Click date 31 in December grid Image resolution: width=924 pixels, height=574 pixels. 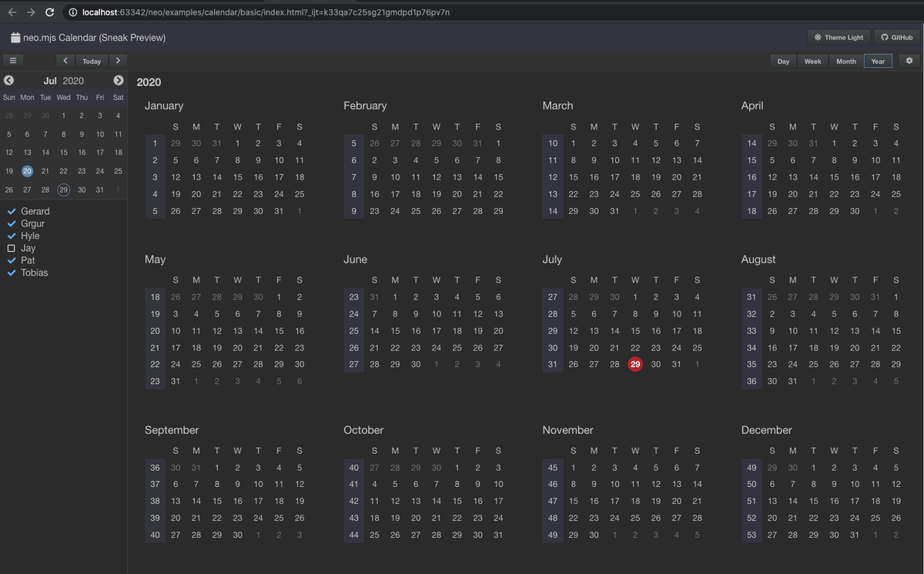[x=855, y=535]
